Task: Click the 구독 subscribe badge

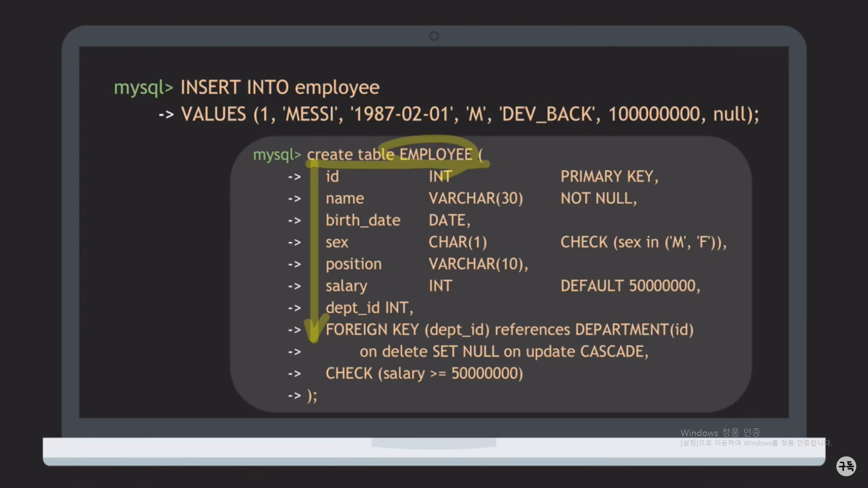Action: tap(846, 466)
